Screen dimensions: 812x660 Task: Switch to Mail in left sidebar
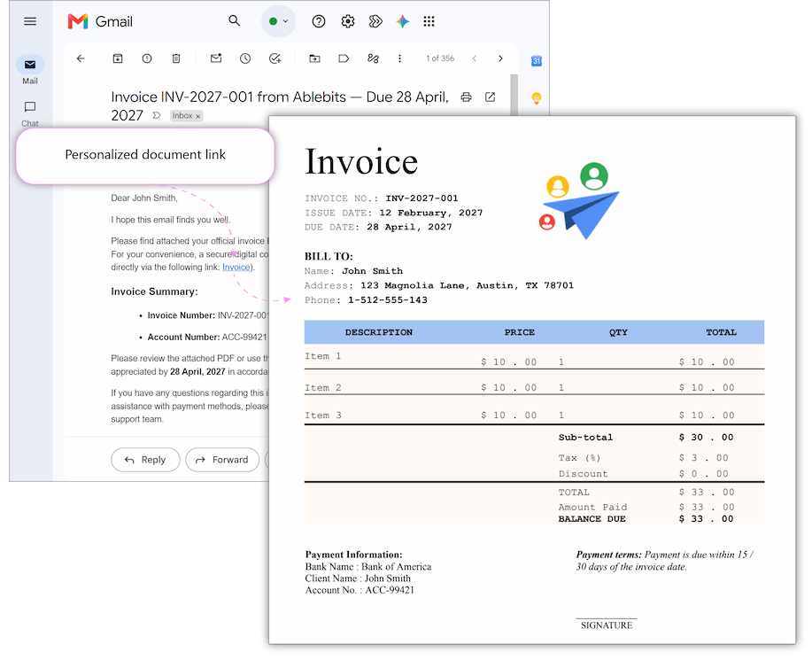point(30,70)
